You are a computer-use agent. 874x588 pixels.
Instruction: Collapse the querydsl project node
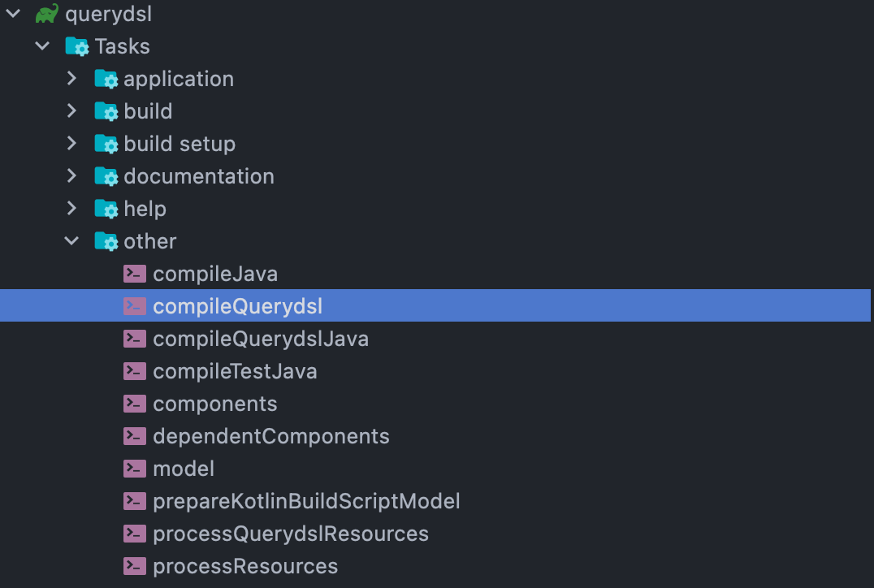coord(13,13)
